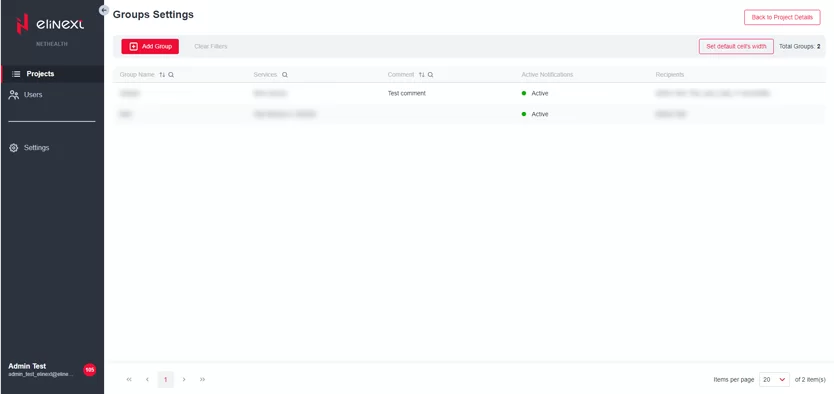
Task: Select page 1 in pagination
Action: 165,379
